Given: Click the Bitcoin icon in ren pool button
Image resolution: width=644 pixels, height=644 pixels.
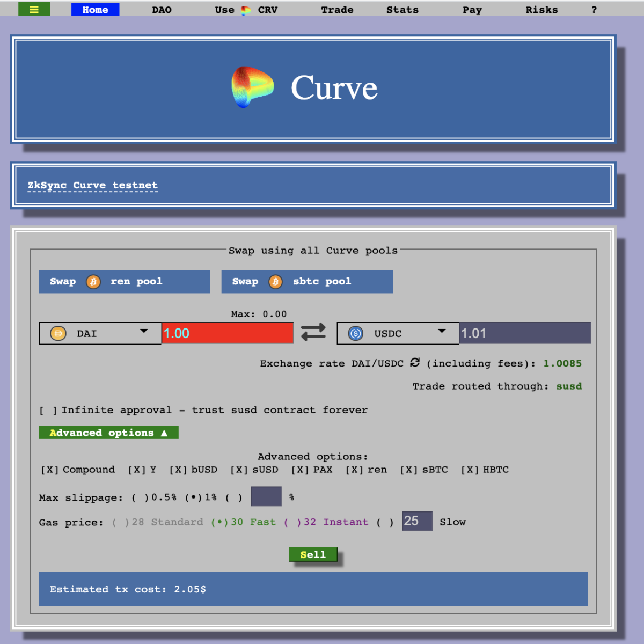Looking at the screenshot, I should (93, 282).
